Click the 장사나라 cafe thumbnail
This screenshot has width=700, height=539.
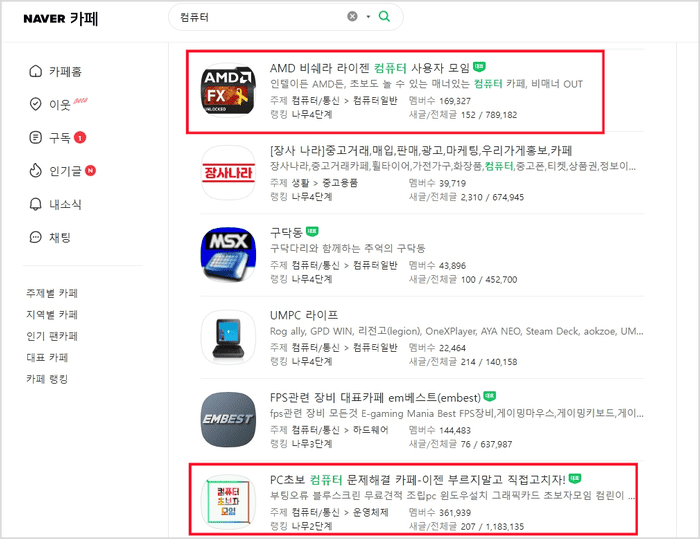[228, 172]
